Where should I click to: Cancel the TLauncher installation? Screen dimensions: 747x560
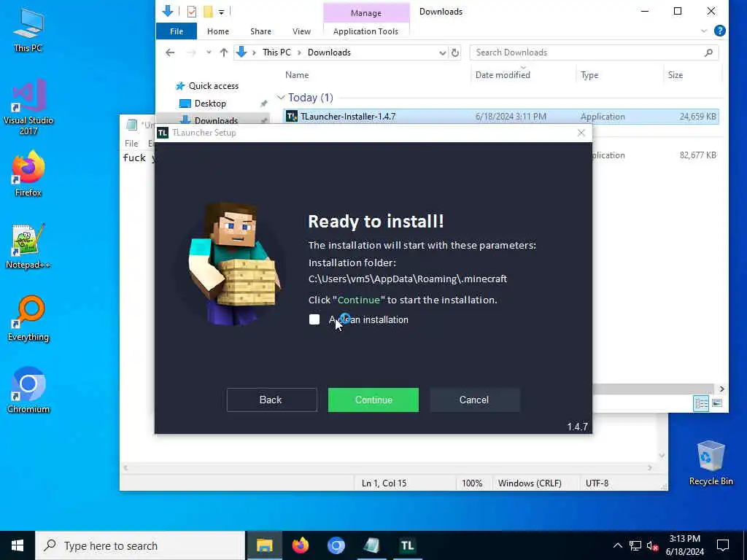(x=474, y=400)
